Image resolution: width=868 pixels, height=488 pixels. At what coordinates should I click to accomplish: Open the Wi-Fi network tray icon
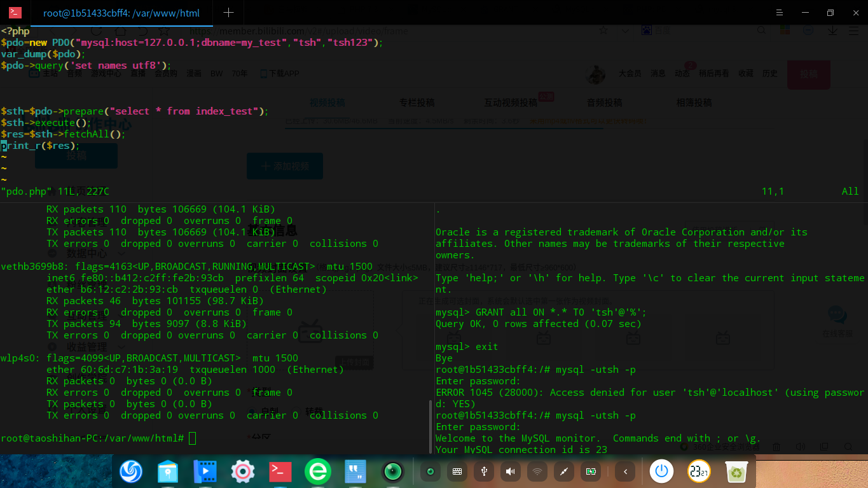click(537, 471)
